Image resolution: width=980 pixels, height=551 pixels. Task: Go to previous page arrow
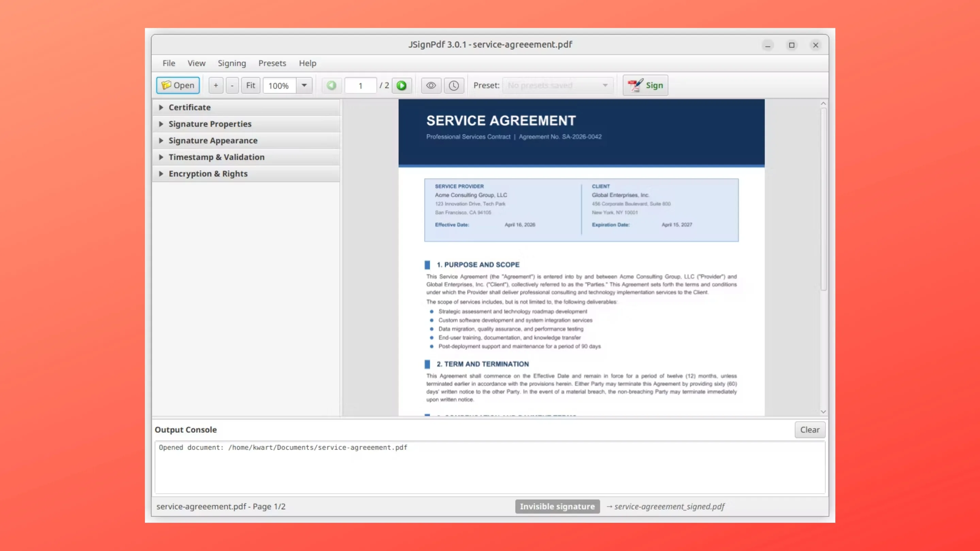click(x=332, y=85)
